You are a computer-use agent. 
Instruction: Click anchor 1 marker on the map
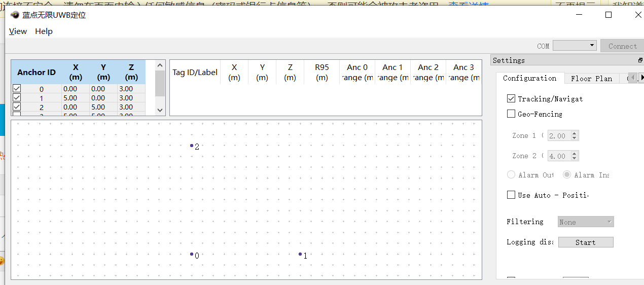pos(300,254)
